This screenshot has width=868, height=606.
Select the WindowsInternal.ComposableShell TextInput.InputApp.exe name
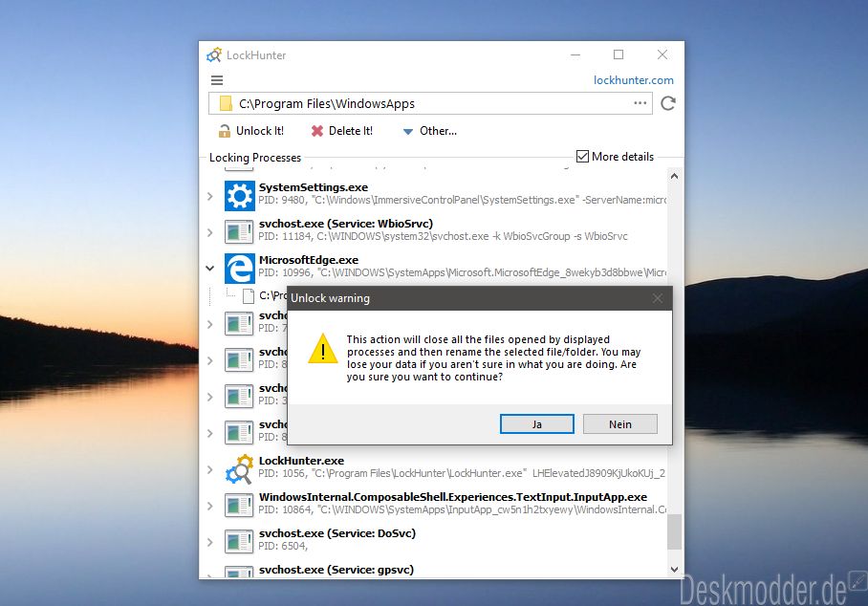coord(453,497)
